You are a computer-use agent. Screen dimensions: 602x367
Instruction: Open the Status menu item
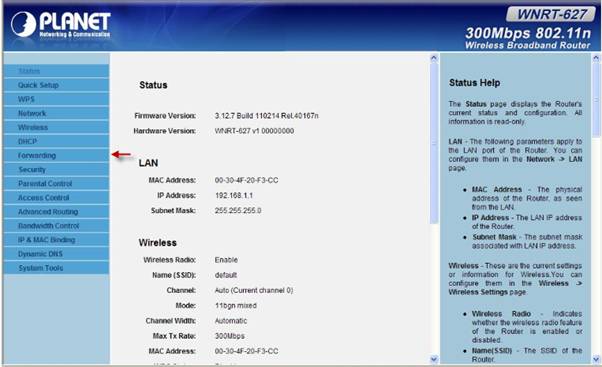point(56,71)
